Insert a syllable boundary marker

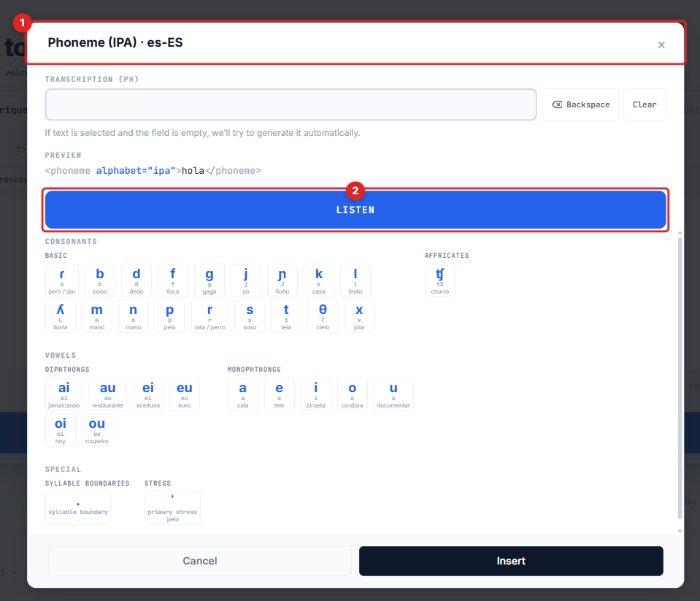78,508
